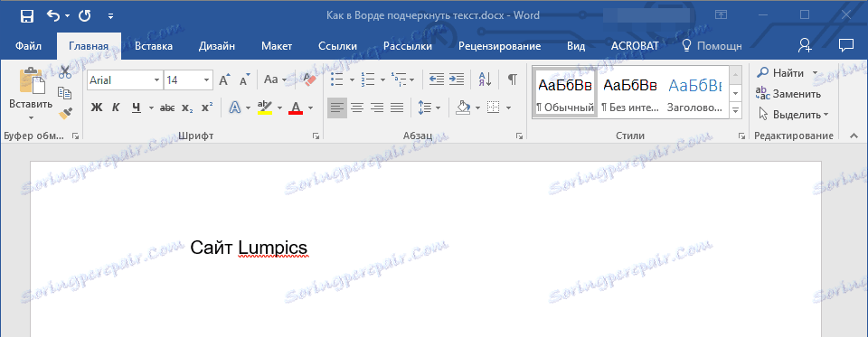Increase font size with the larger A icon
Screen dimensions: 868x337
click(x=225, y=80)
